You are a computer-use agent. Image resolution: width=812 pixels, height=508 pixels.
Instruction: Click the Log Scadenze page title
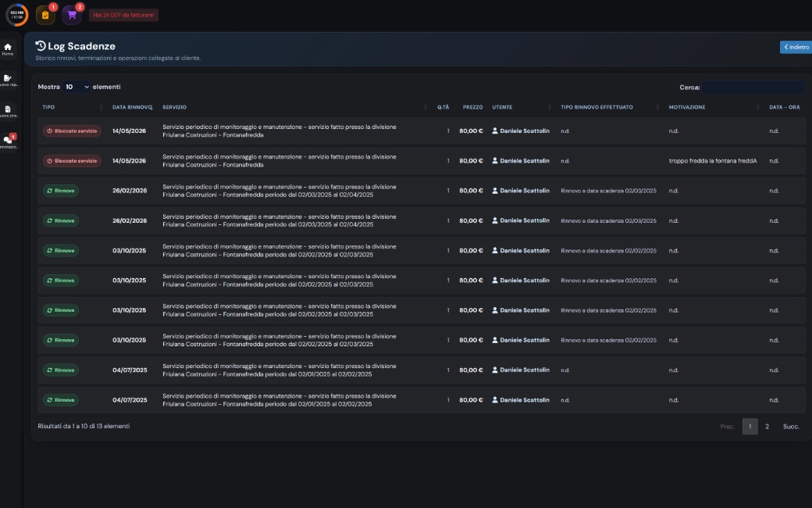coord(81,46)
